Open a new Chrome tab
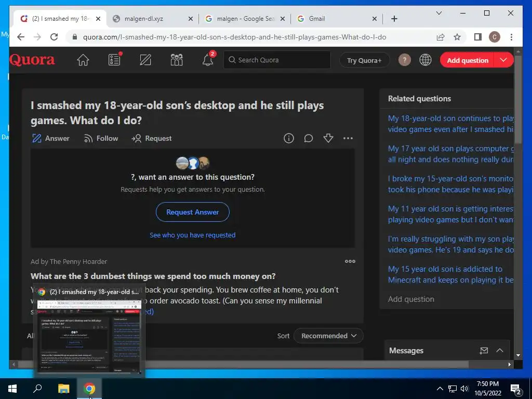Image resolution: width=532 pixels, height=399 pixels. 394,19
